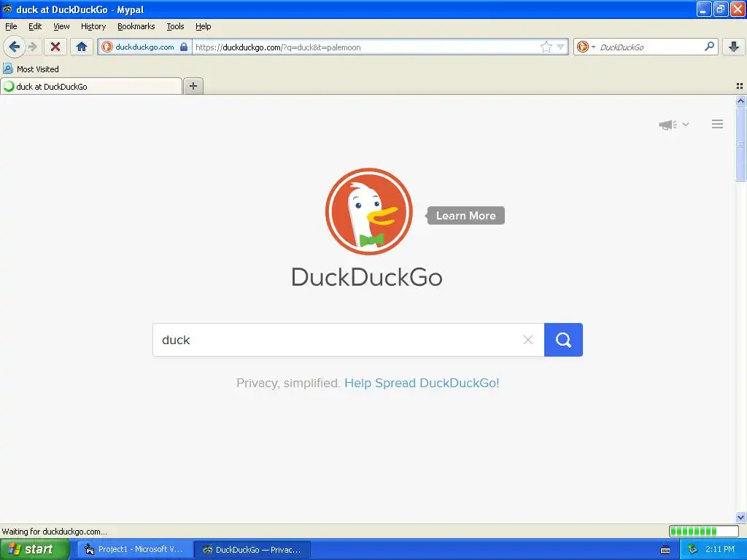Image resolution: width=747 pixels, height=560 pixels.
Task: Open the address bar history dropdown arrow
Action: point(561,47)
